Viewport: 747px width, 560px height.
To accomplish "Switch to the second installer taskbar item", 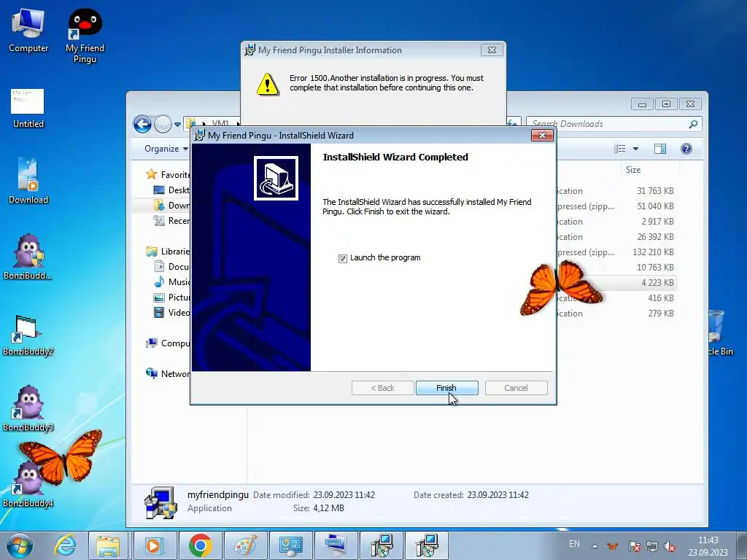I will pos(427,545).
